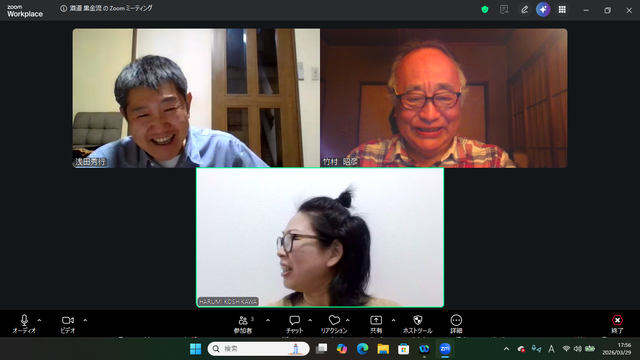Expand share options arrow
This screenshot has height=360, width=640.
(x=393, y=320)
